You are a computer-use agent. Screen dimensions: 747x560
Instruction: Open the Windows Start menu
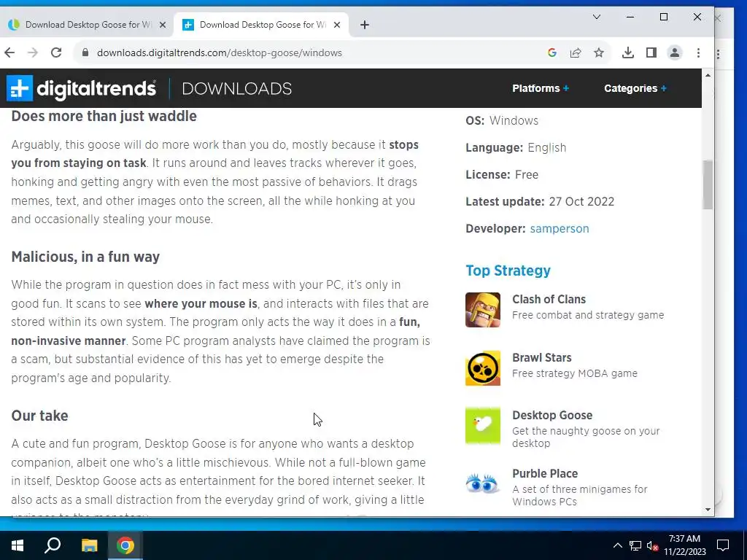click(x=18, y=545)
